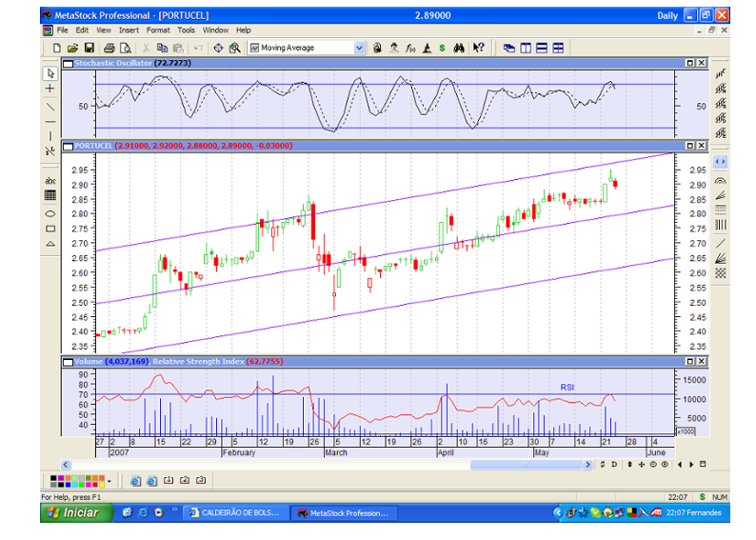Click the scrollbar left arrow under chart
756x540 pixels.
click(x=66, y=465)
